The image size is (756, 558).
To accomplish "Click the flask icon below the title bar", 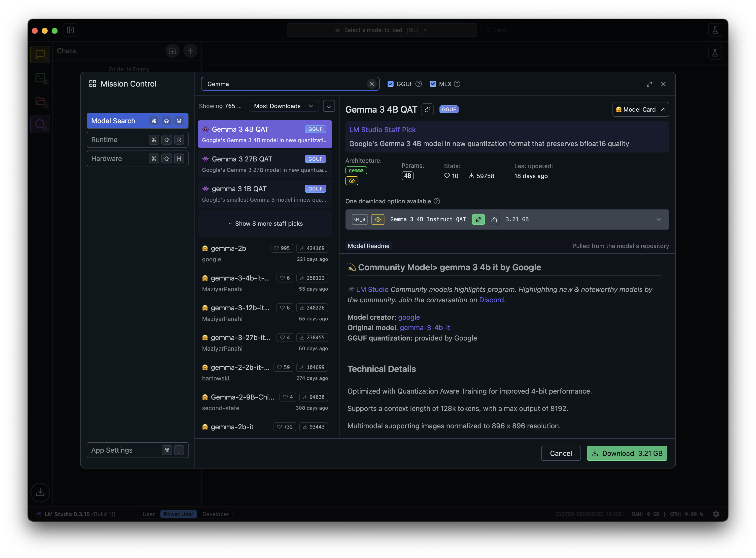I will [715, 53].
